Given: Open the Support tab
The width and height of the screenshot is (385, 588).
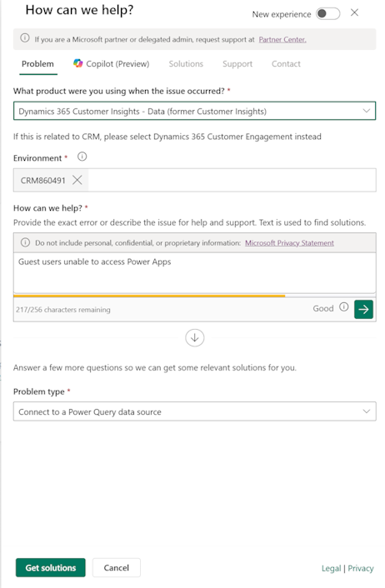Looking at the screenshot, I should coord(237,64).
